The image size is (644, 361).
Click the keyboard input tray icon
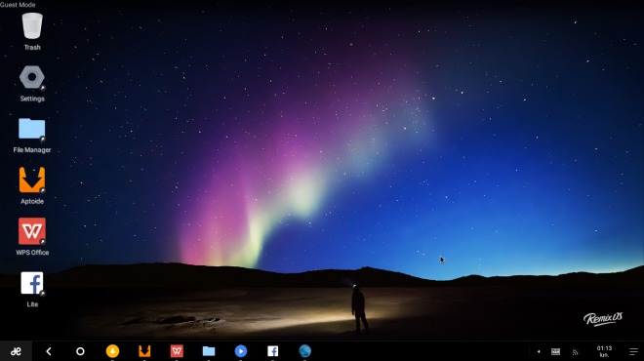(556, 351)
